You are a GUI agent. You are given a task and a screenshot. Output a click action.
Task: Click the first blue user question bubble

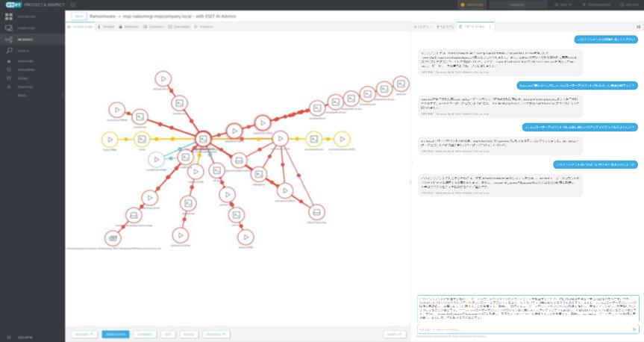pyautogui.click(x=606, y=40)
